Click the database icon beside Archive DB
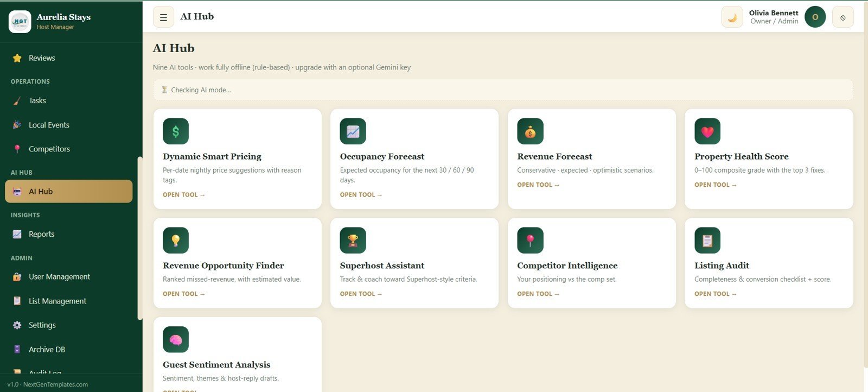The image size is (868, 392). tap(17, 349)
